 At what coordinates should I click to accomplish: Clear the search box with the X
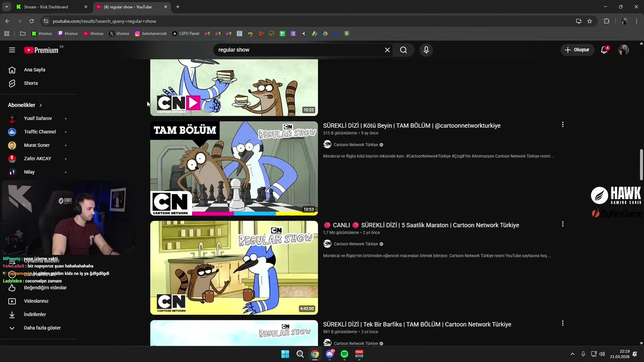point(387,50)
